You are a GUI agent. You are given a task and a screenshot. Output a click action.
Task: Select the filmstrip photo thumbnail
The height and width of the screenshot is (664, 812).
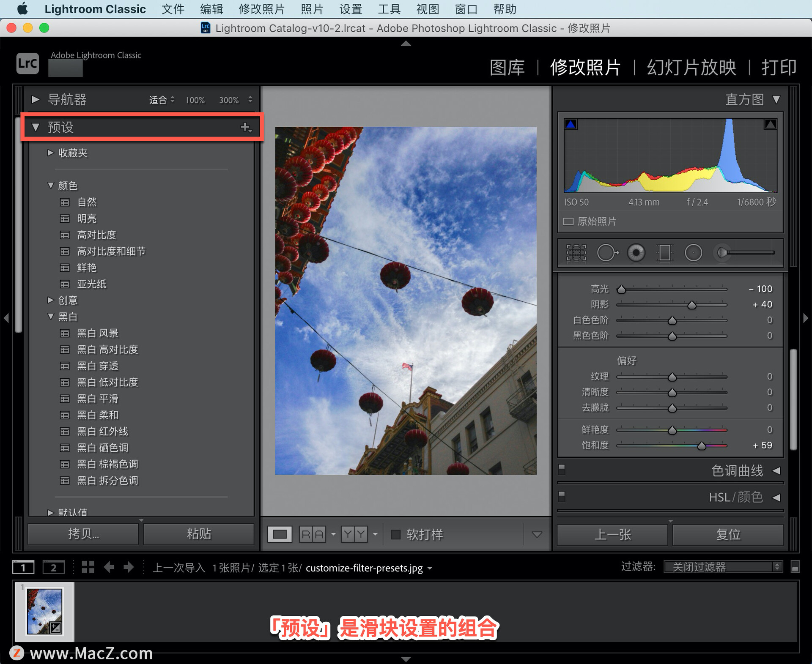point(44,611)
